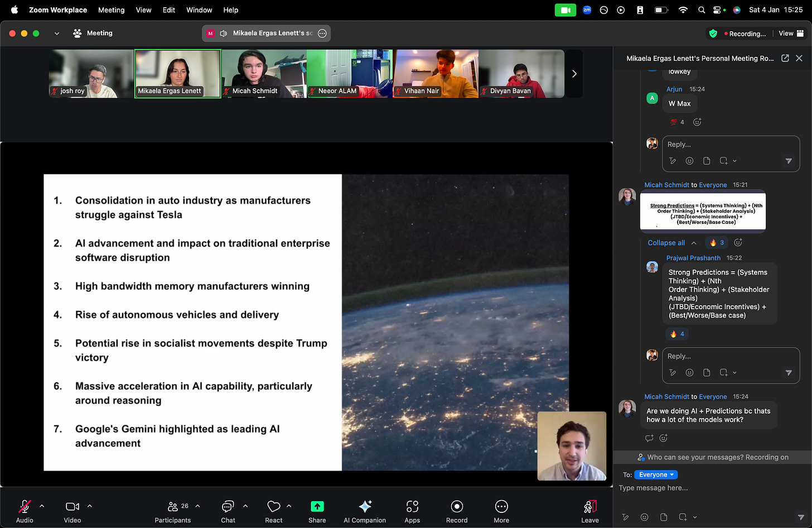Screen dimensions: 812x528
Task: Open the Apps panel
Action: click(412, 511)
